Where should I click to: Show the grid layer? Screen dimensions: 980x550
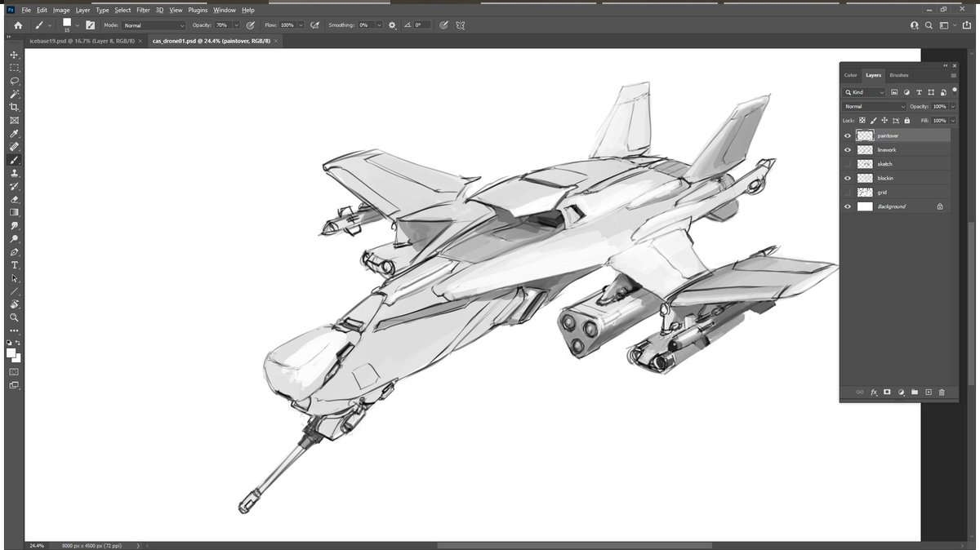click(848, 193)
